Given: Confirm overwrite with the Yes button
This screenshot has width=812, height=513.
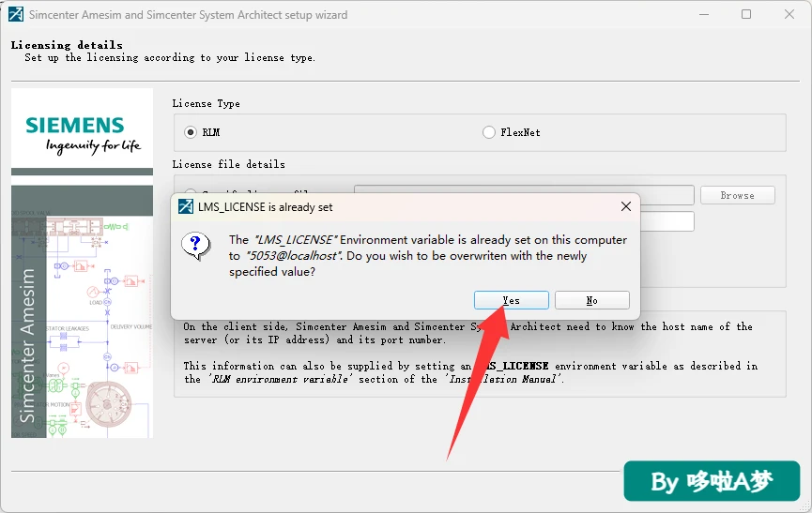Looking at the screenshot, I should click(511, 300).
